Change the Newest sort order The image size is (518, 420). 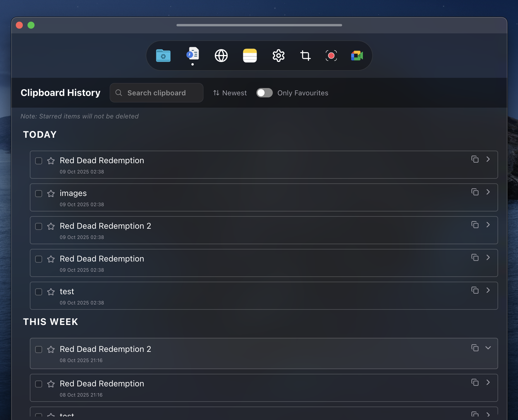tap(230, 93)
